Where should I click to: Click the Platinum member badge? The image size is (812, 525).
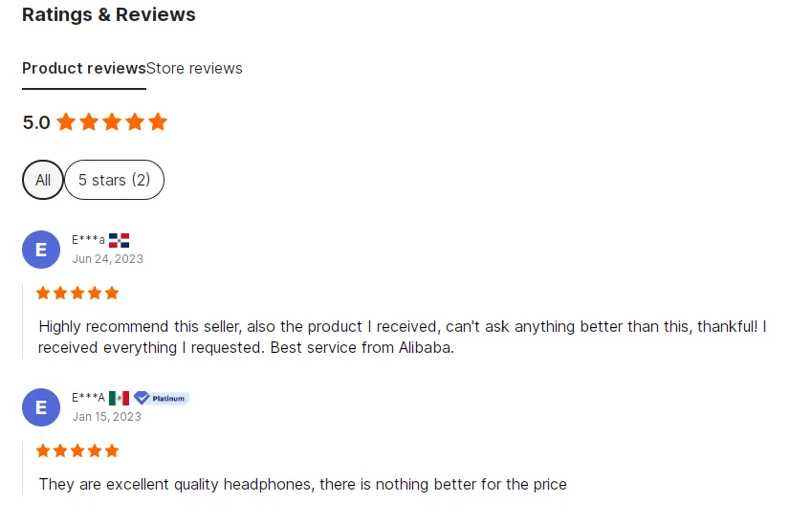click(x=161, y=398)
